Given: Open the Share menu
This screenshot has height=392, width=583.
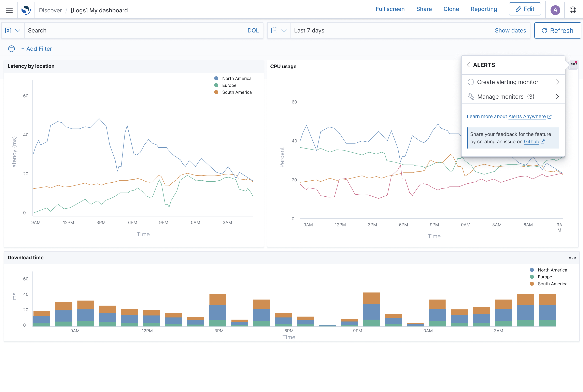Looking at the screenshot, I should coord(424,9).
